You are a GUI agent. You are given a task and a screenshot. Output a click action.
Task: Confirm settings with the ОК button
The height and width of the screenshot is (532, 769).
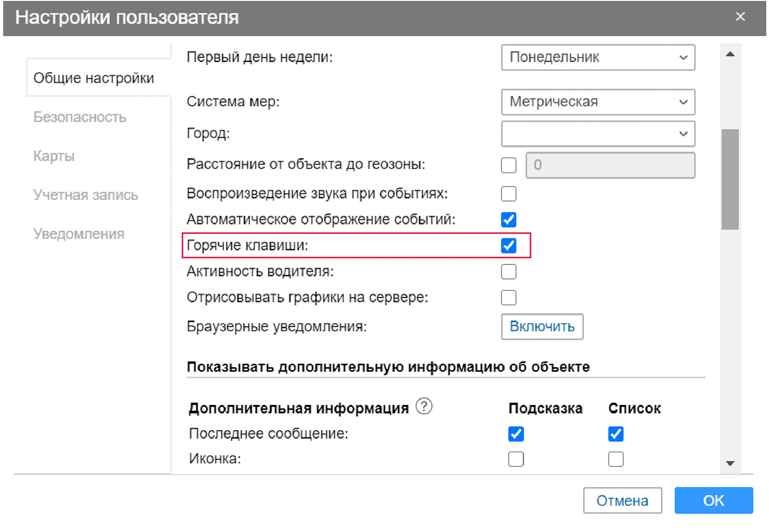[x=713, y=501]
